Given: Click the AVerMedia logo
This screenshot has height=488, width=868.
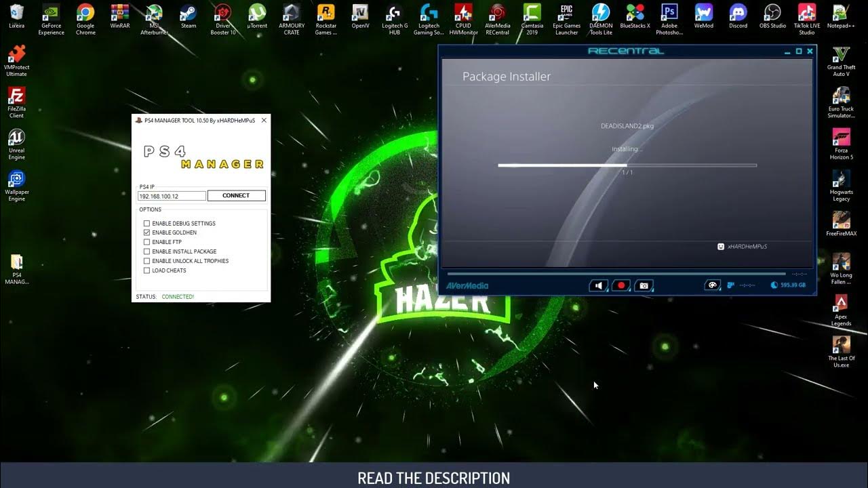Looking at the screenshot, I should click(x=467, y=285).
